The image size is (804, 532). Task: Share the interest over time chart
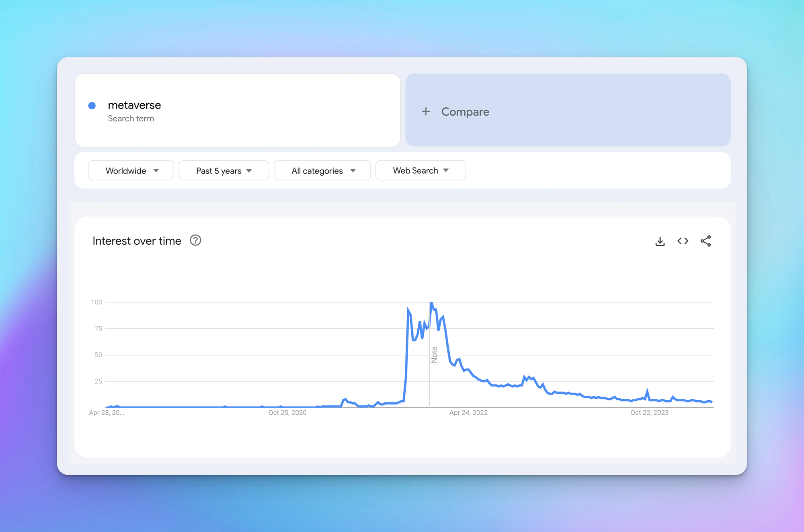[x=706, y=241]
